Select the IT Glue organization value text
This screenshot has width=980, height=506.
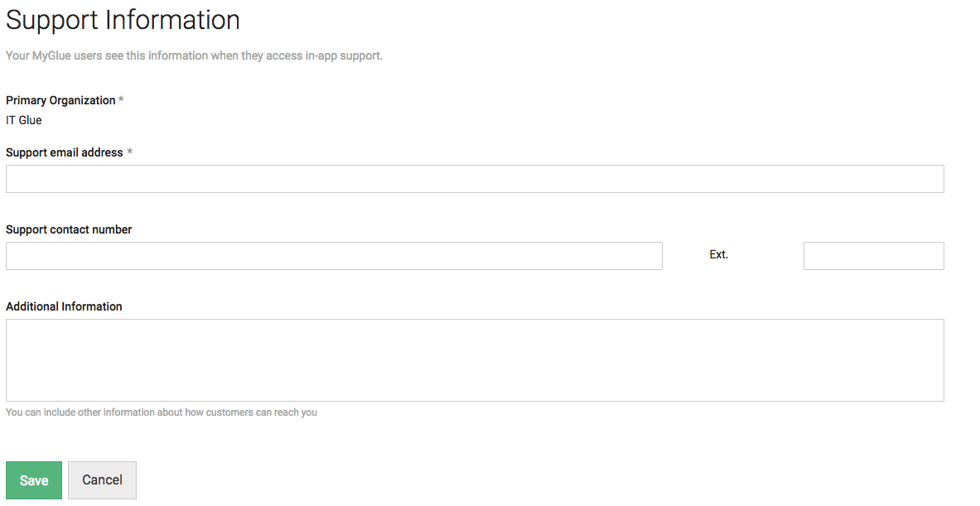[x=24, y=120]
